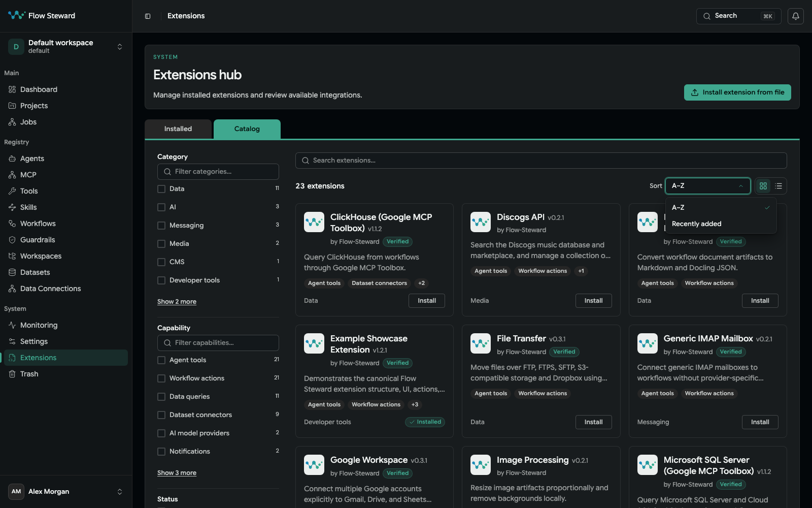Open Guardrails section
The image size is (812, 508).
66,240
